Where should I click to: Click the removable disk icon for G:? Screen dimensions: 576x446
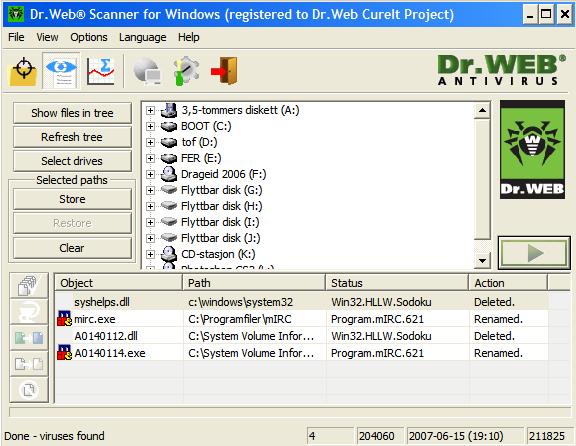pos(169,190)
